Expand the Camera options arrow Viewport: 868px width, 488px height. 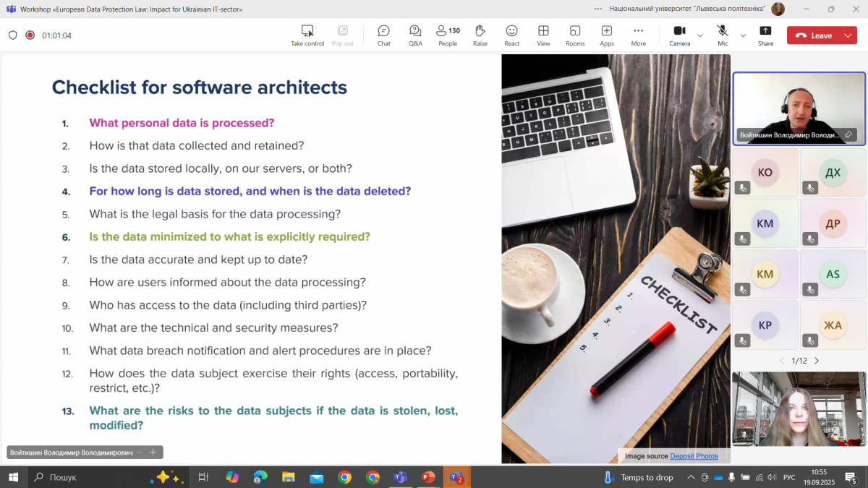click(x=700, y=35)
